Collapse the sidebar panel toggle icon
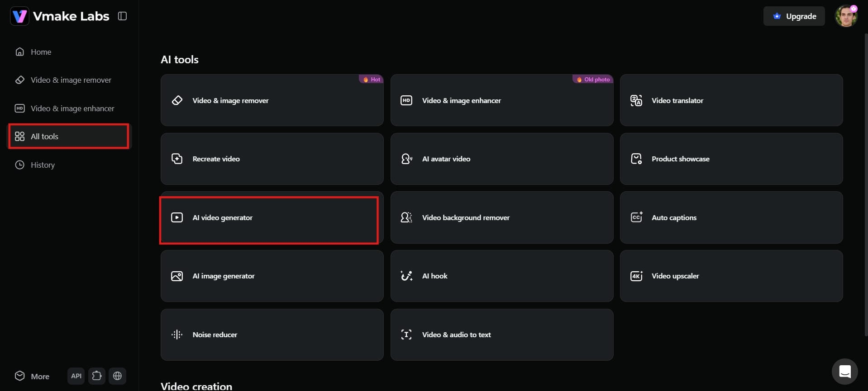 point(122,16)
